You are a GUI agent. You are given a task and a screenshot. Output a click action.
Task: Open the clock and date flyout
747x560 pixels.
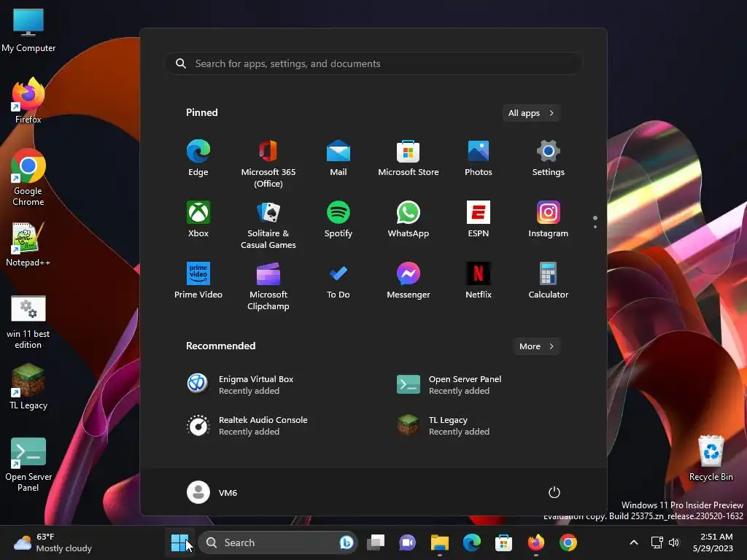point(713,542)
